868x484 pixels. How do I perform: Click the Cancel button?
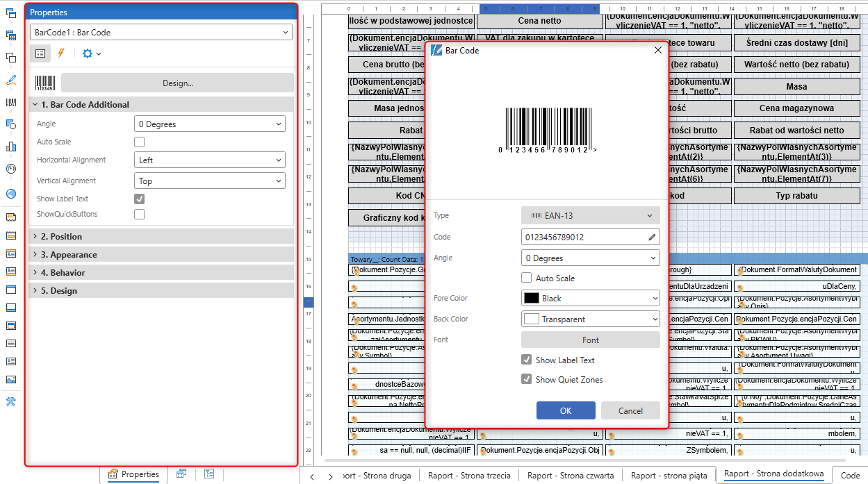pos(630,410)
